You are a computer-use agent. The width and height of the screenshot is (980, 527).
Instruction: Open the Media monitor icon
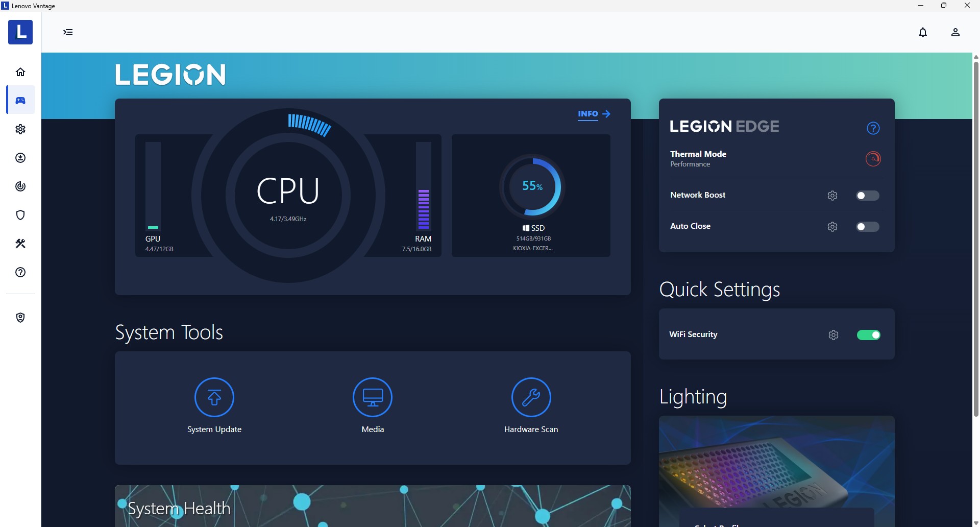[x=373, y=397]
